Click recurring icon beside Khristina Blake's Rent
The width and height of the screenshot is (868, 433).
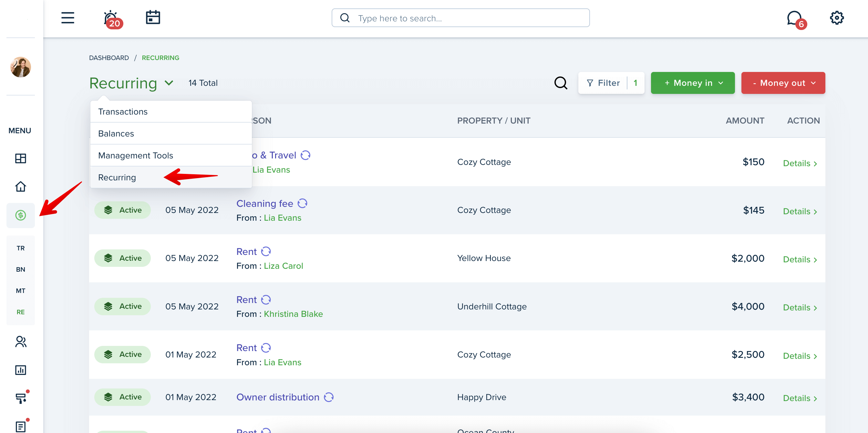266,300
